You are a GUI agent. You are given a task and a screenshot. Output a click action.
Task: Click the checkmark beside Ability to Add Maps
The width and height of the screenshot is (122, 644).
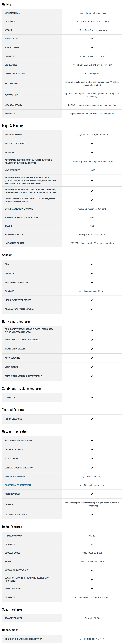click(92, 143)
